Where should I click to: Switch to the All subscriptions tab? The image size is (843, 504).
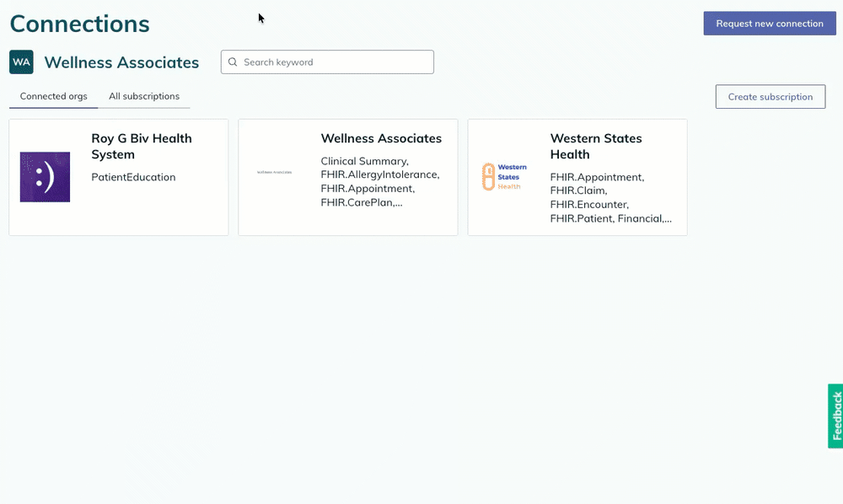[x=144, y=96]
